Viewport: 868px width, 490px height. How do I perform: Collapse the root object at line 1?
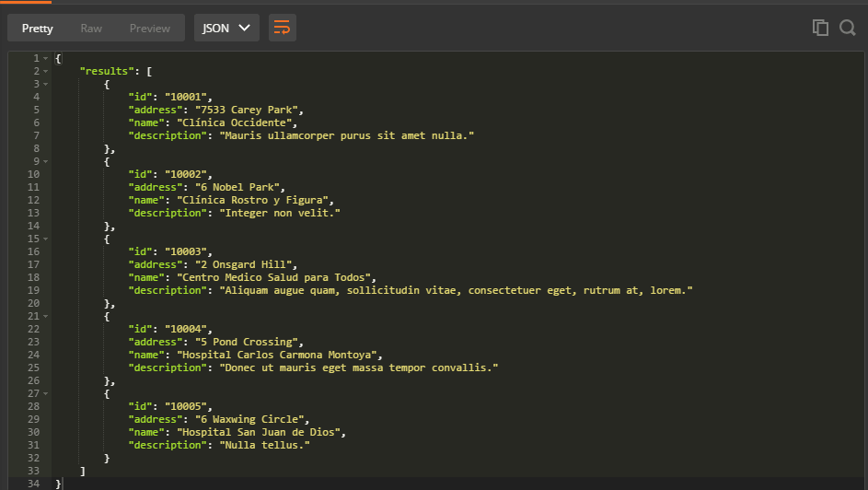46,58
